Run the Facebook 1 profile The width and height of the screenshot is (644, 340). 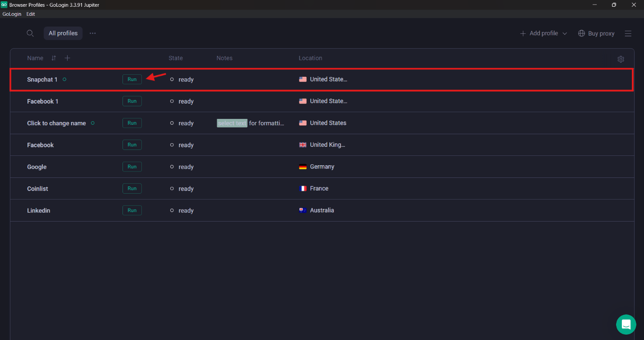[x=132, y=101]
